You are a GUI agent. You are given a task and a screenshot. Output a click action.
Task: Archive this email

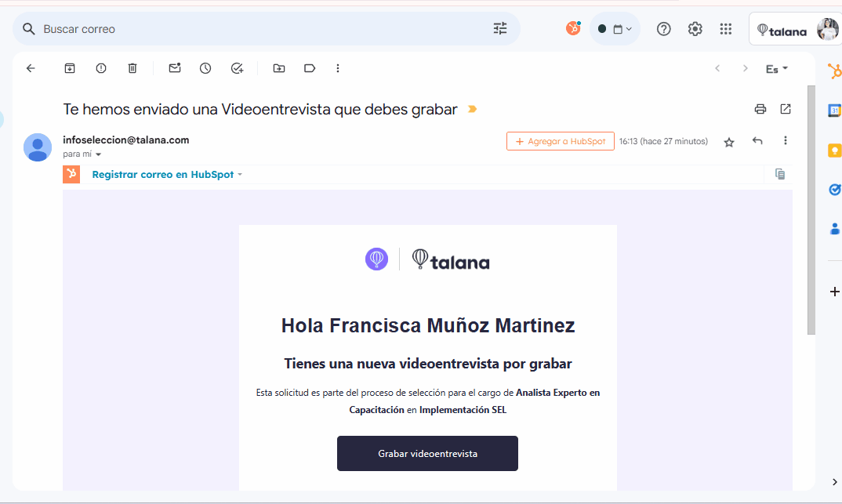pos(70,68)
